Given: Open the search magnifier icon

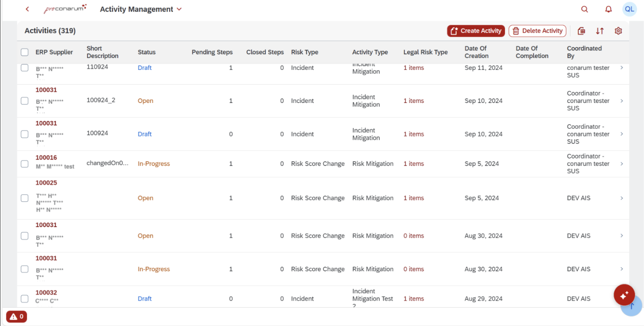Looking at the screenshot, I should coord(585,9).
